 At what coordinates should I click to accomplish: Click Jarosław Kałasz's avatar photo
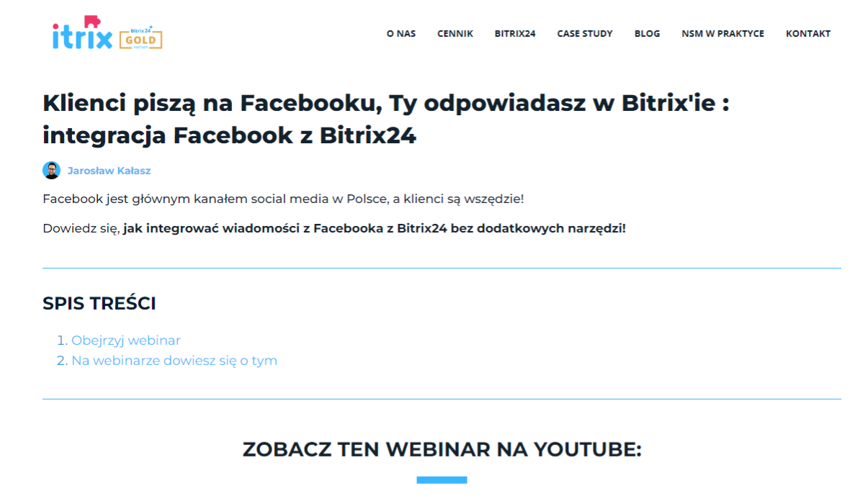50,171
